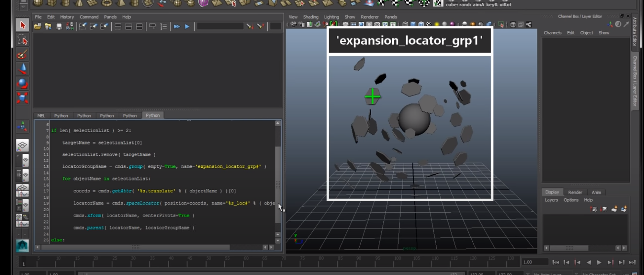Show only the history pane
Screen dimensions: 644x275
point(117,27)
